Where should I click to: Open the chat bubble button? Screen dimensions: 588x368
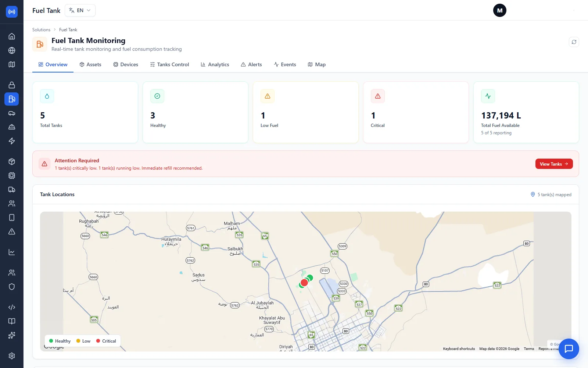569,349
